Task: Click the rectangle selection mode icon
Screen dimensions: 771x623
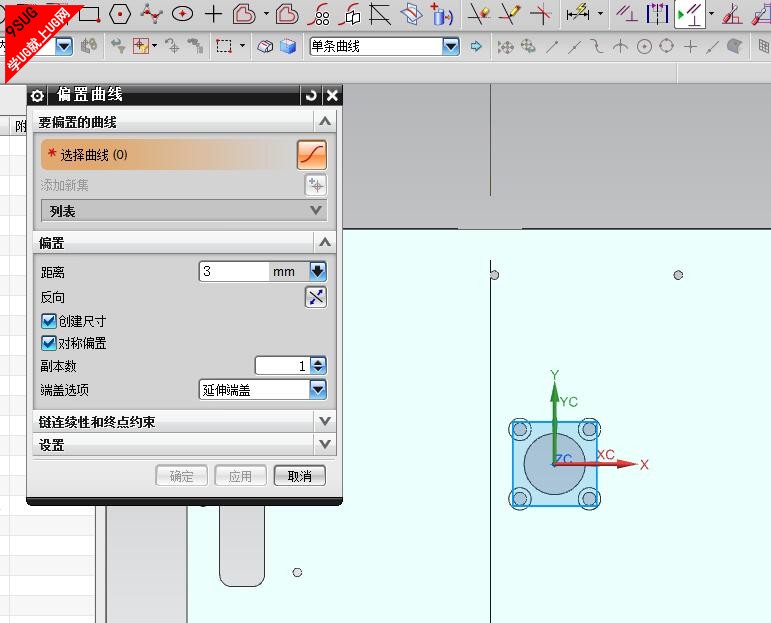Action: coord(224,46)
